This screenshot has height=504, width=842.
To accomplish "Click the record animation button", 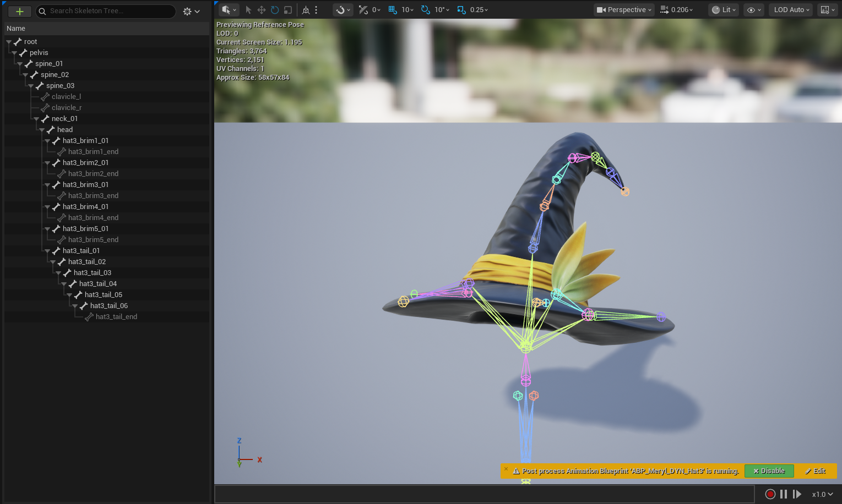I will tap(770, 494).
